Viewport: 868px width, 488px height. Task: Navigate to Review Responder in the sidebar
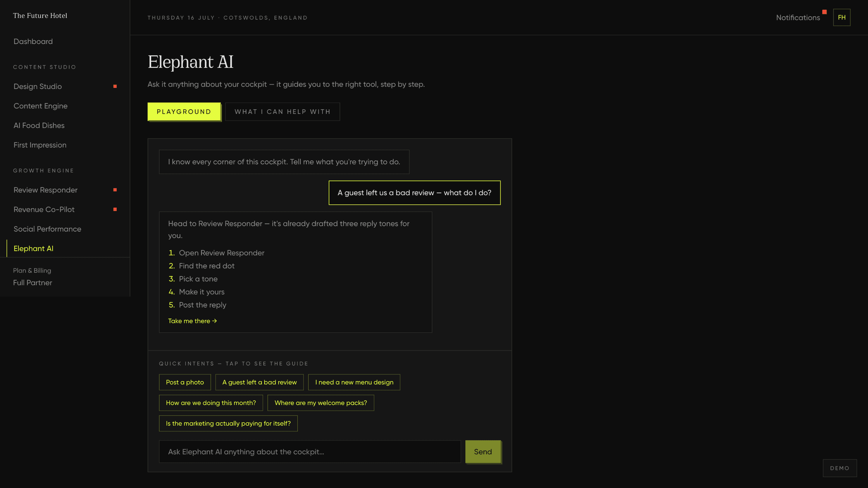[65, 190]
